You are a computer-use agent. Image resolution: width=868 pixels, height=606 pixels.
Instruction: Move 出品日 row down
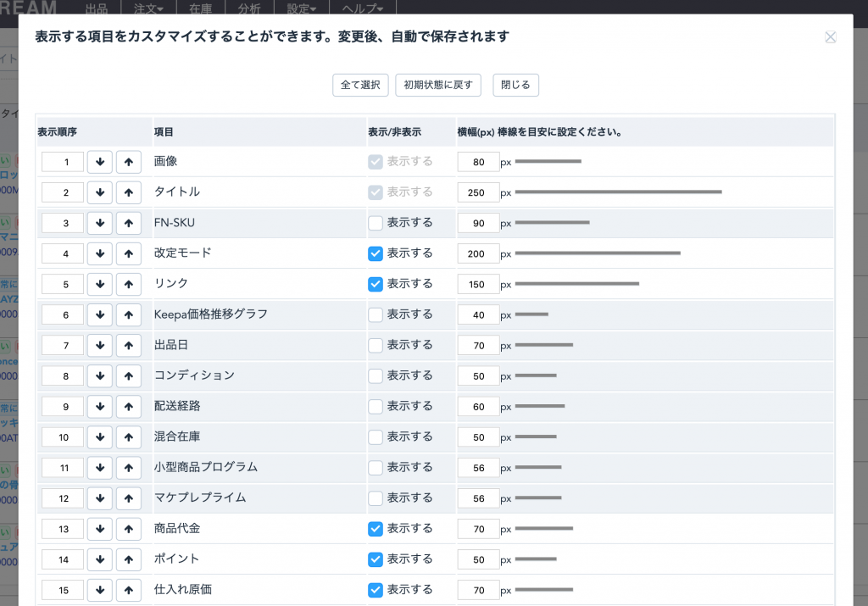pyautogui.click(x=100, y=345)
